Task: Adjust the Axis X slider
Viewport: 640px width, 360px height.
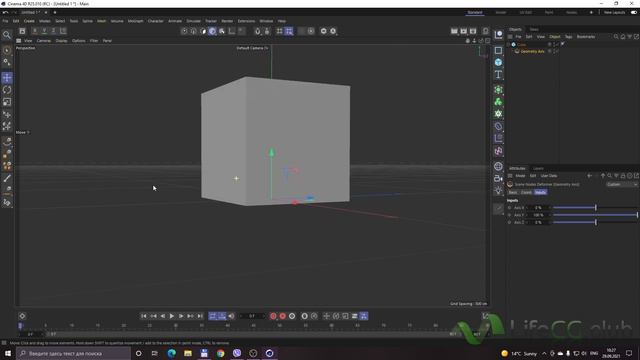Action: tap(595, 208)
